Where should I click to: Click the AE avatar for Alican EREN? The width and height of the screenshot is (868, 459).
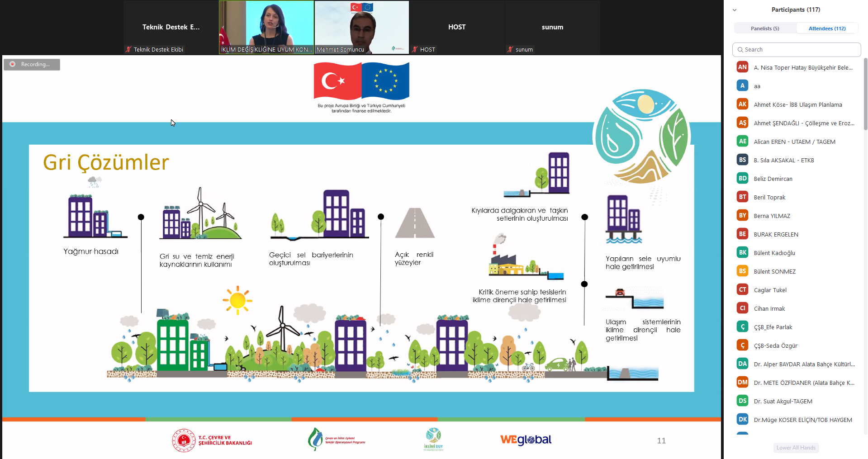(x=742, y=142)
